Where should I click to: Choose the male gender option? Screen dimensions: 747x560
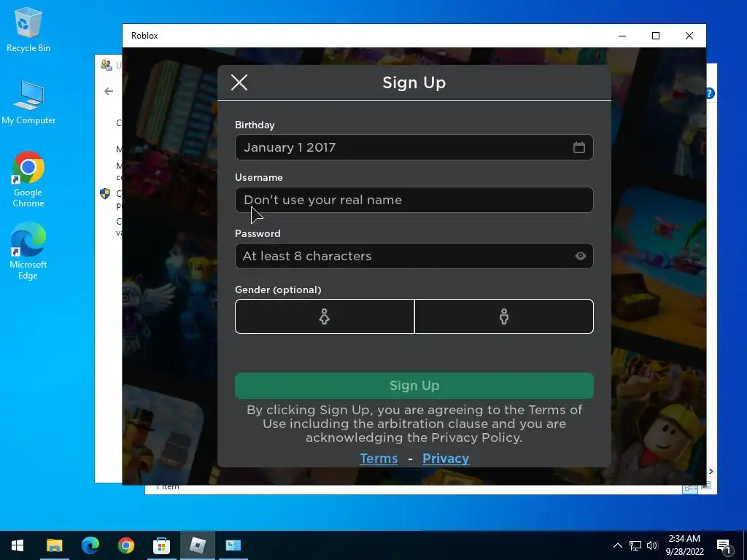tap(504, 316)
